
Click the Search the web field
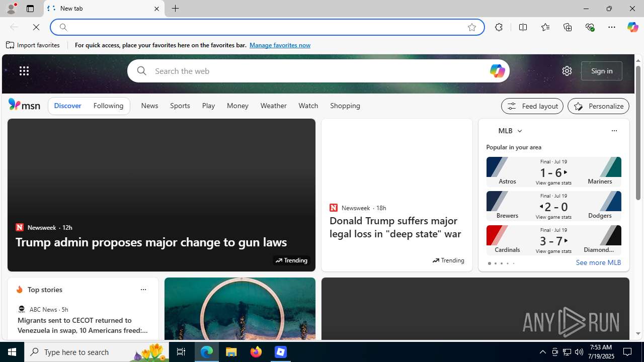coord(318,71)
